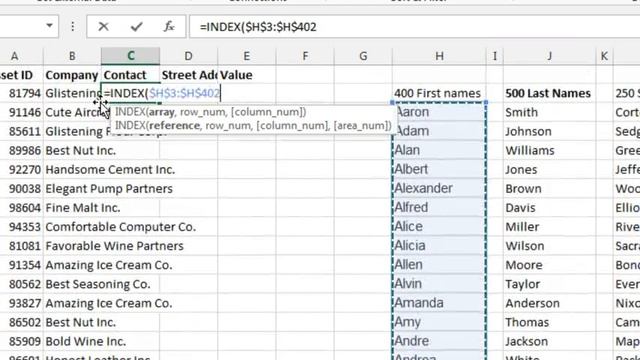Click the first name 'Alan'
This screenshot has height=360, width=640.
pyautogui.click(x=439, y=151)
